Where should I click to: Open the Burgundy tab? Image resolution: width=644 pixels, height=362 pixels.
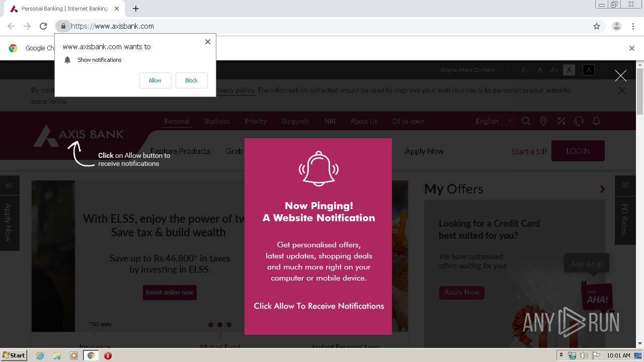[x=295, y=121]
